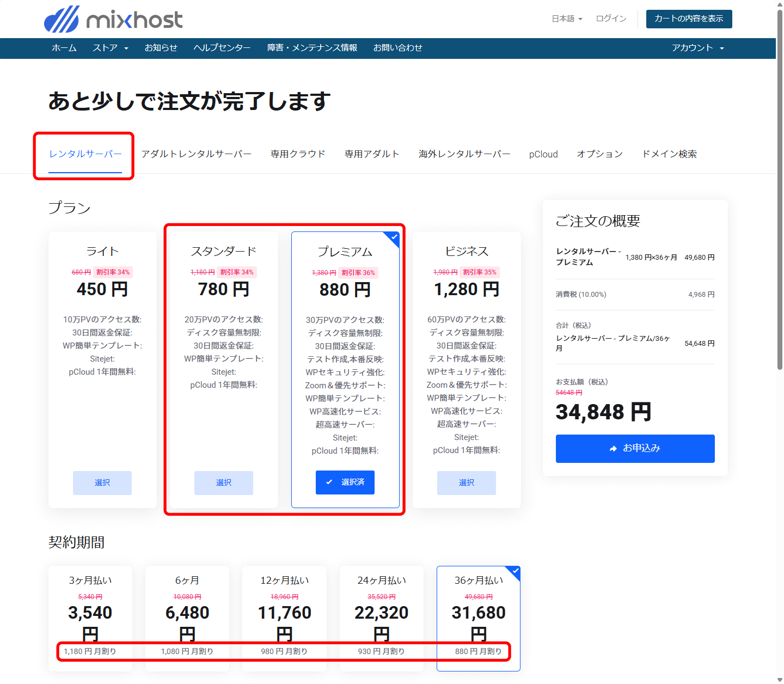Switch to the pCloud tab

(543, 154)
